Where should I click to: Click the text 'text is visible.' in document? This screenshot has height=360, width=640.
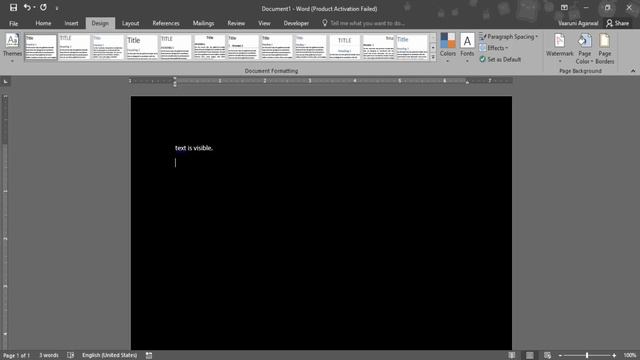tap(194, 148)
